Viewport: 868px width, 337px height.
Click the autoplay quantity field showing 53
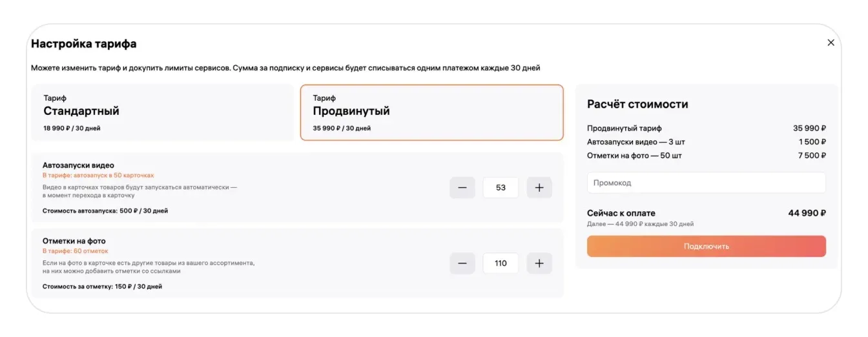501,188
